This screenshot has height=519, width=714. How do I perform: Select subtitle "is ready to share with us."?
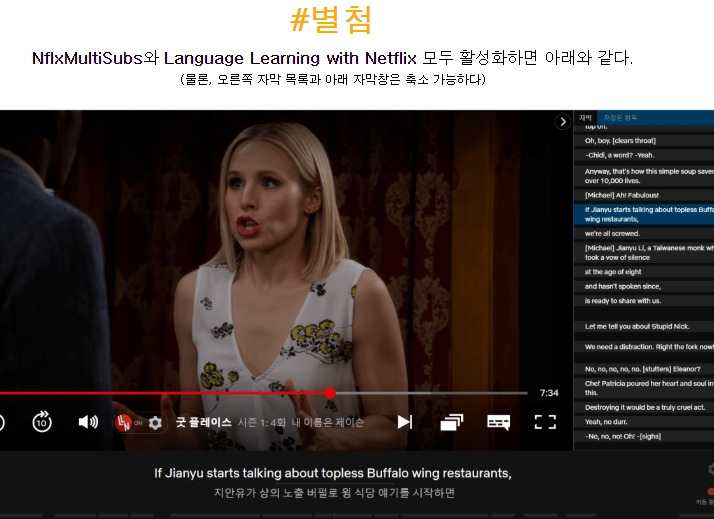[644, 301]
